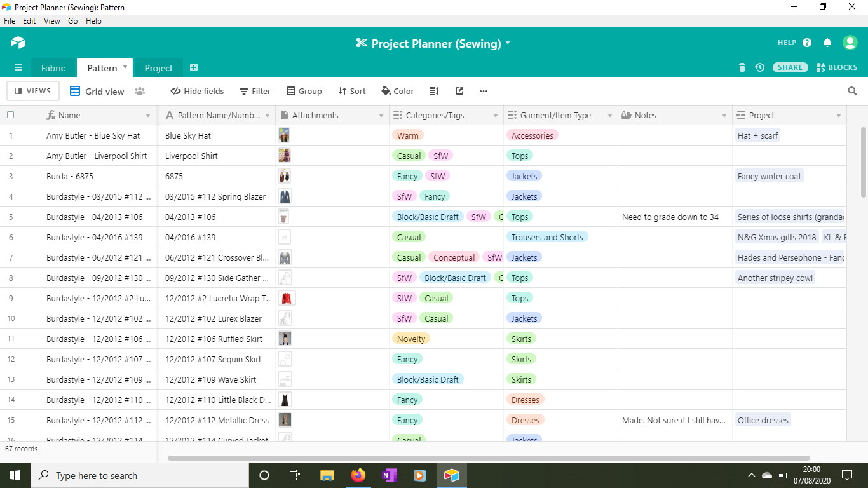Open Blue Sky Hat attachment thumbnail
Image resolution: width=868 pixels, height=488 pixels.
tap(284, 135)
